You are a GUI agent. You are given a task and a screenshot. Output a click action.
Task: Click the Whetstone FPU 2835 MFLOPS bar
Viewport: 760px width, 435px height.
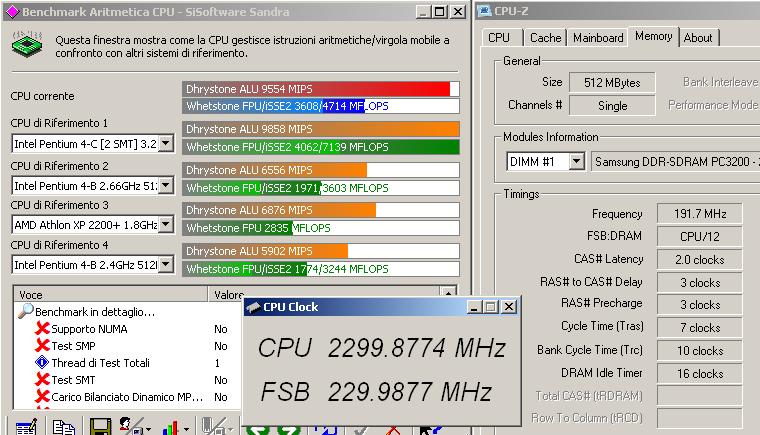(320, 228)
